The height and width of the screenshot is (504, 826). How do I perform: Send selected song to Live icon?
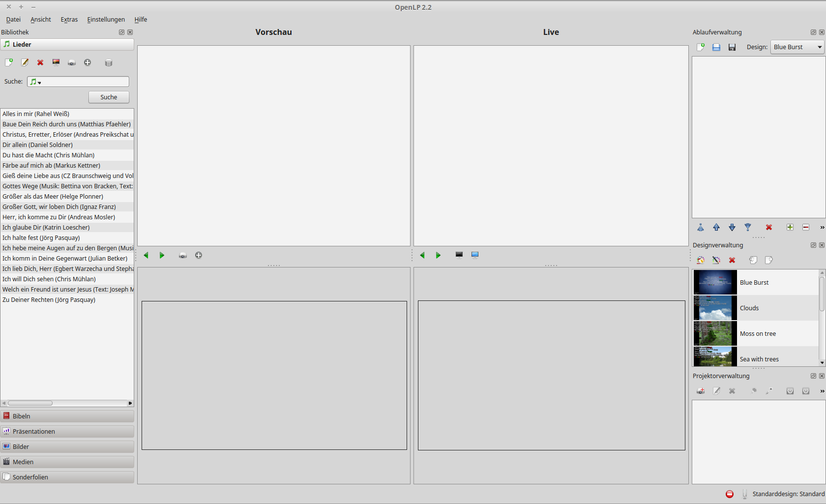click(x=72, y=62)
